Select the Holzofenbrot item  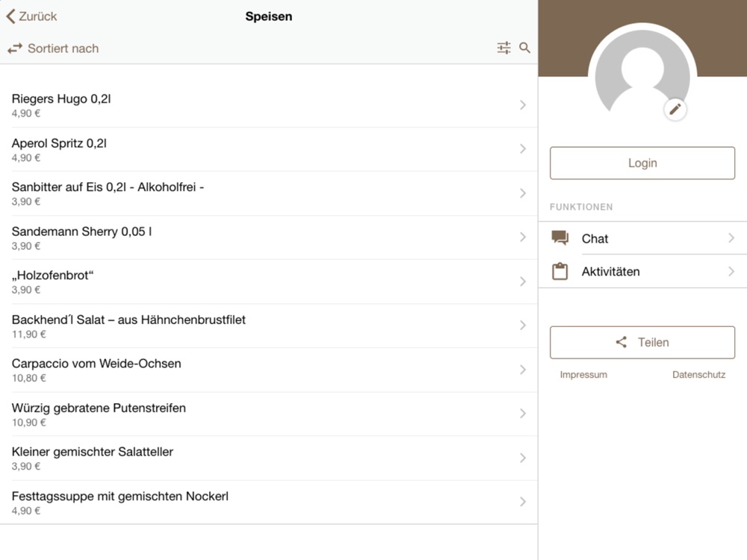point(269,282)
